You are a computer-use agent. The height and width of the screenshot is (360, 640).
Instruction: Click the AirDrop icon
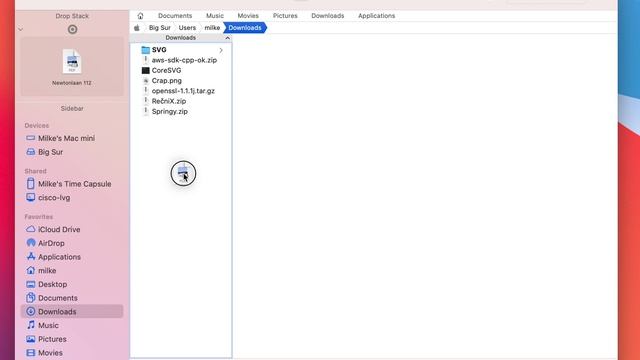(x=31, y=243)
